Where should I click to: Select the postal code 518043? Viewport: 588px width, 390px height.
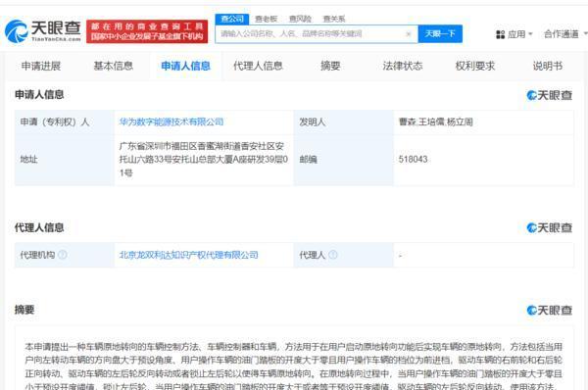[x=413, y=159]
